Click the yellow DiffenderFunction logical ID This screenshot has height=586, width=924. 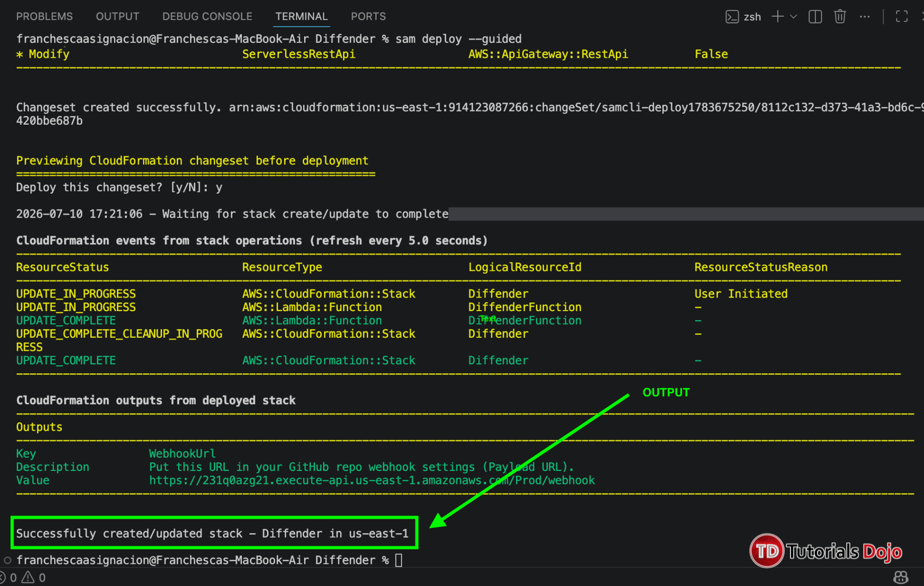point(525,307)
